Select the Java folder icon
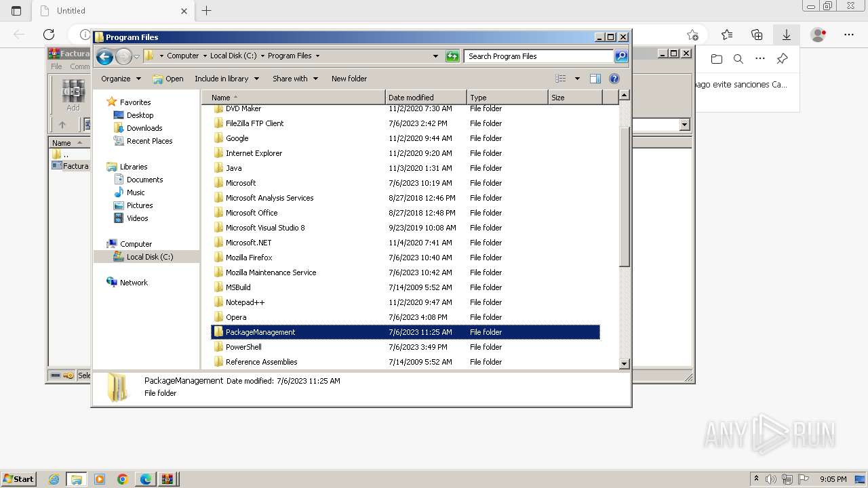Screen dimensions: 868x488 click(218, 168)
